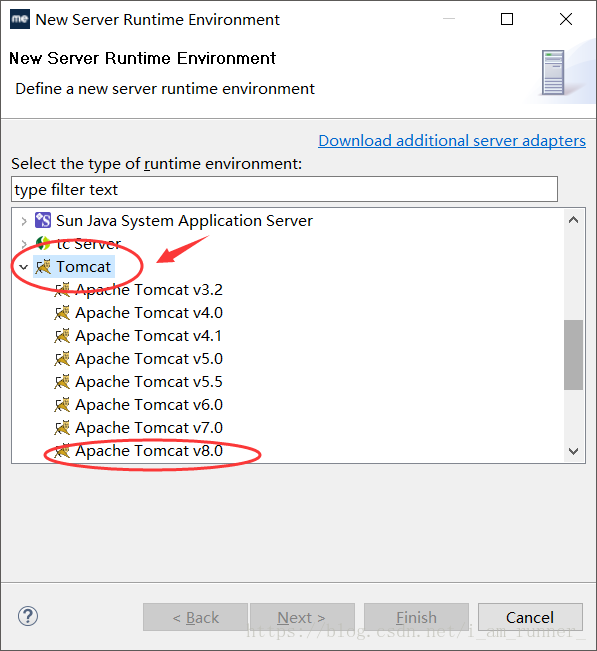Viewport: 597px width, 651px height.
Task: Click the Cancel button
Action: pyautogui.click(x=530, y=617)
